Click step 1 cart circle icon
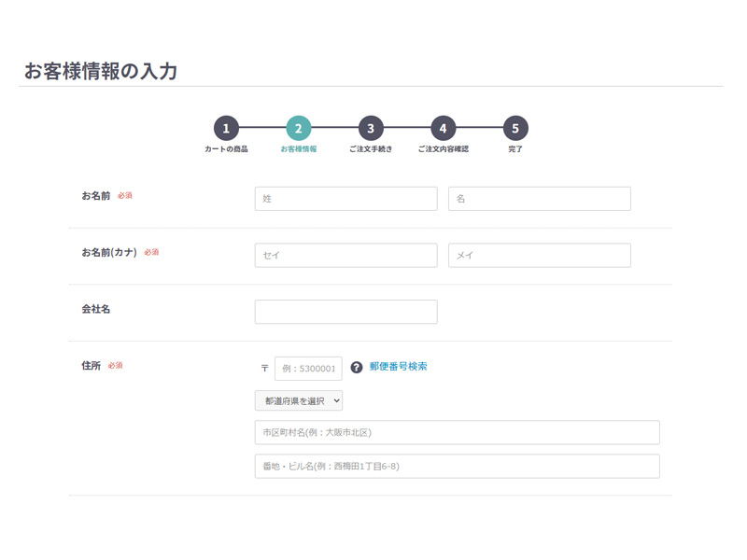Viewport: 747px width, 560px height. click(x=226, y=129)
